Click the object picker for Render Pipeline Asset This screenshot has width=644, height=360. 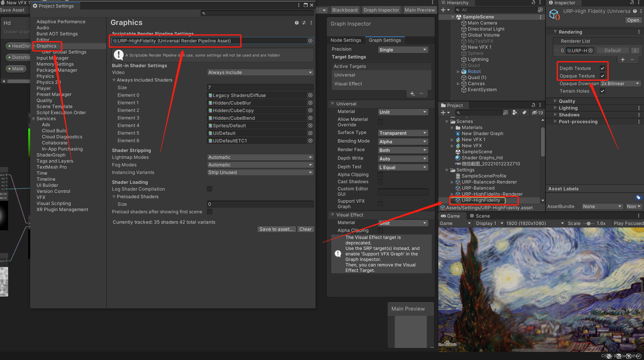click(x=310, y=41)
